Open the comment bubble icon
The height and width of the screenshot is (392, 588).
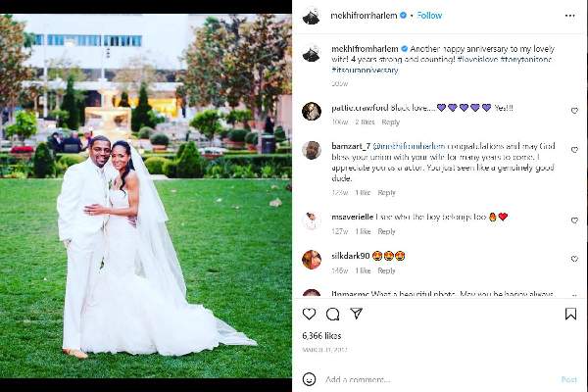(x=332, y=314)
